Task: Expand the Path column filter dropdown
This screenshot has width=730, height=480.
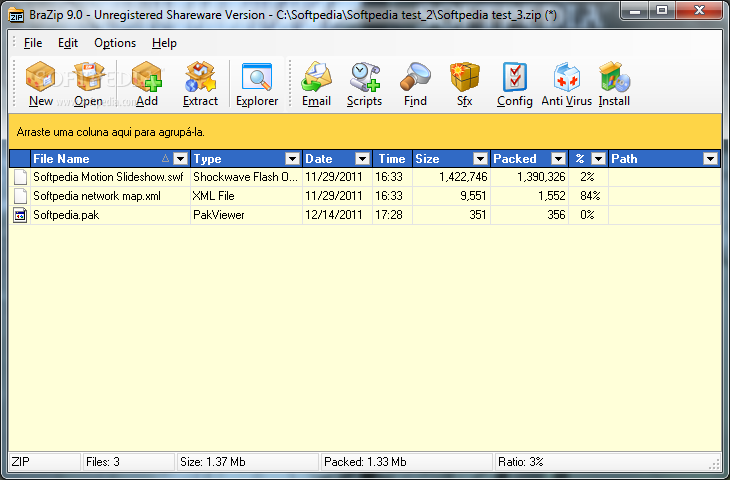Action: coord(710,159)
